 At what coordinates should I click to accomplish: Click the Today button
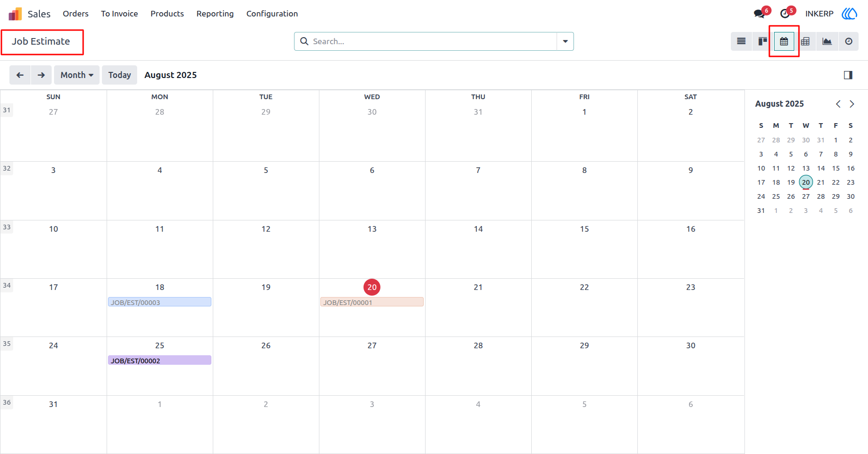coord(119,75)
